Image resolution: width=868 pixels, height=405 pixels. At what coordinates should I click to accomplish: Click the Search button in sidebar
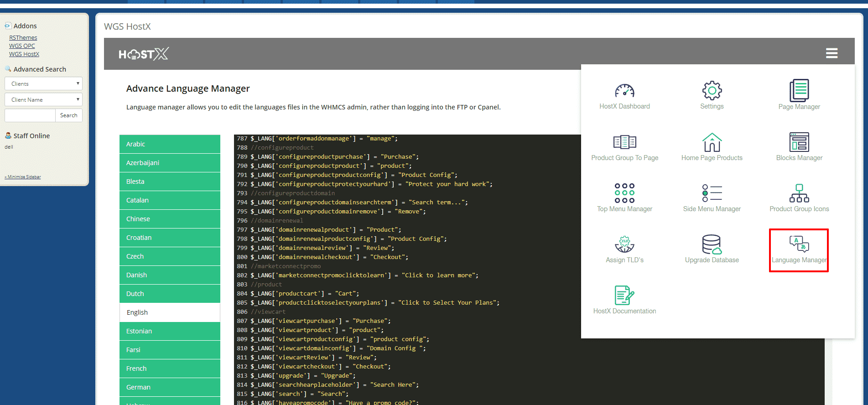[x=69, y=115]
